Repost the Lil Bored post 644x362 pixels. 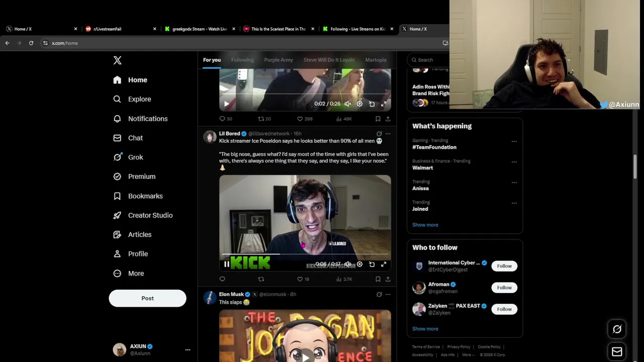(261, 279)
